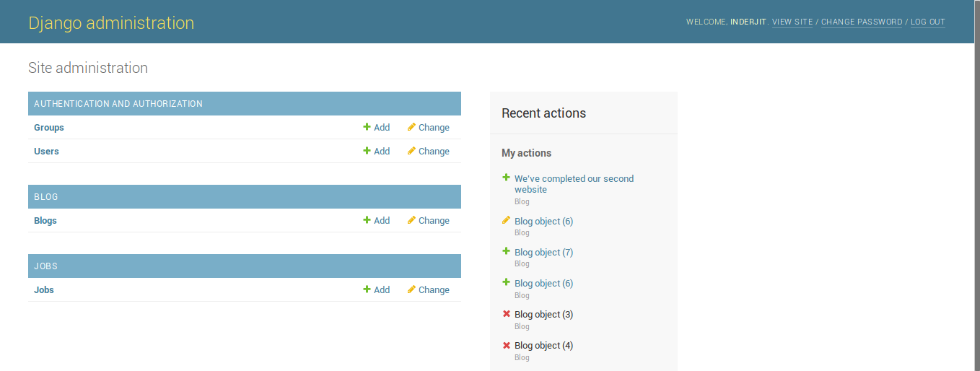Open the Blog app section header
This screenshot has height=371, width=980.
point(46,197)
